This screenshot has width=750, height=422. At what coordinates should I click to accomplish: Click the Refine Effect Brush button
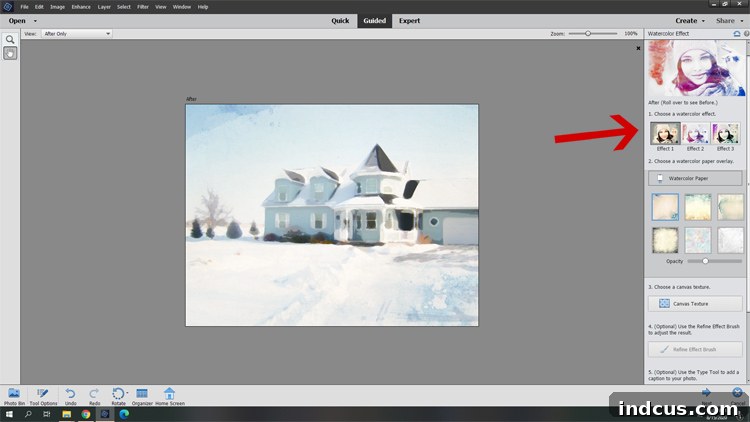coord(695,349)
